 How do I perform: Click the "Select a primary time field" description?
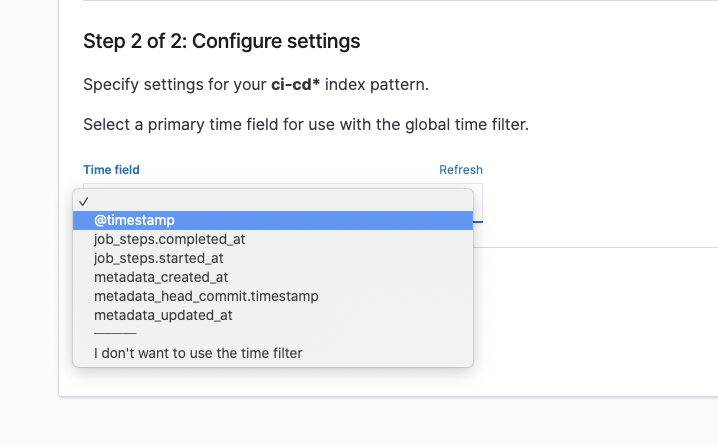point(305,125)
